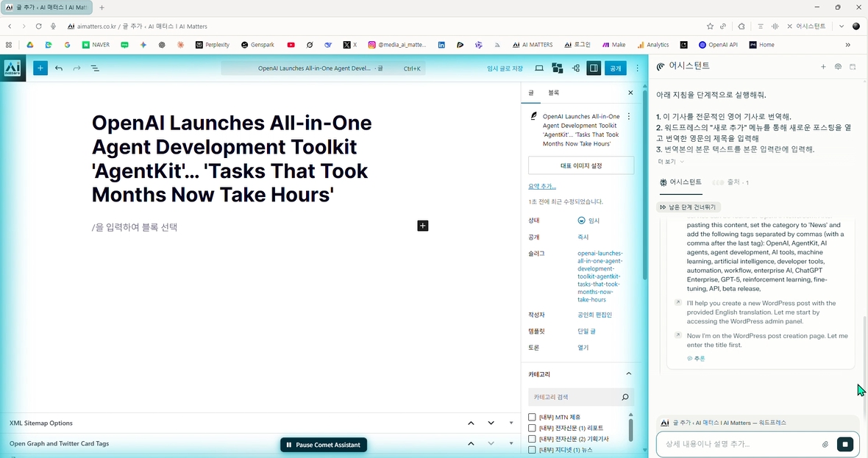Toggle the settings sidebar panel icon
868x458 pixels.
pyautogui.click(x=594, y=68)
